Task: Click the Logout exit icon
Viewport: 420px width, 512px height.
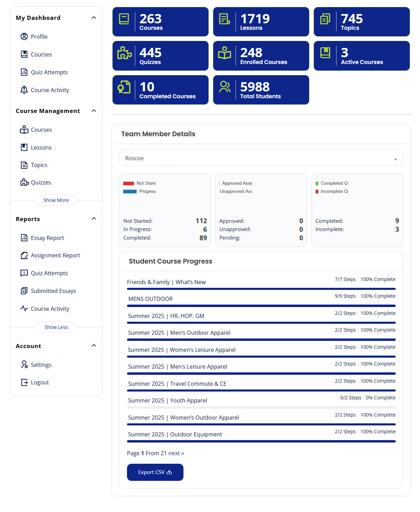Action: click(x=24, y=382)
